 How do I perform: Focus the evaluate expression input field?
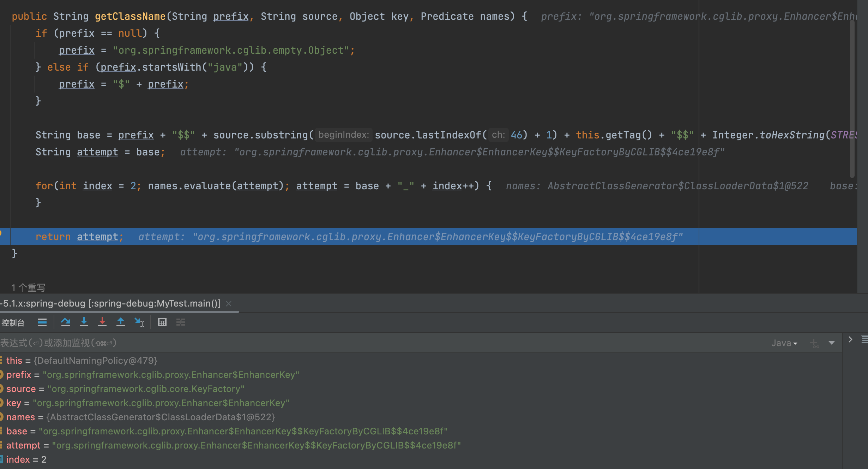381,343
